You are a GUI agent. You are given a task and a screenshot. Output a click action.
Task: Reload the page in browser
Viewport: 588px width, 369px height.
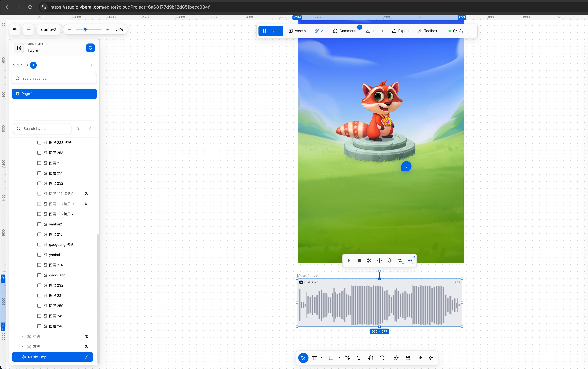click(30, 7)
